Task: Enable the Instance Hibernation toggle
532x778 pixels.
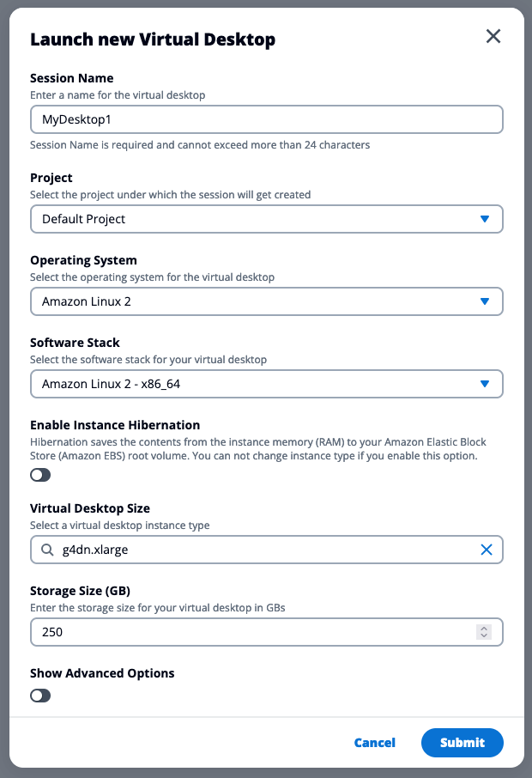Action: [x=40, y=475]
